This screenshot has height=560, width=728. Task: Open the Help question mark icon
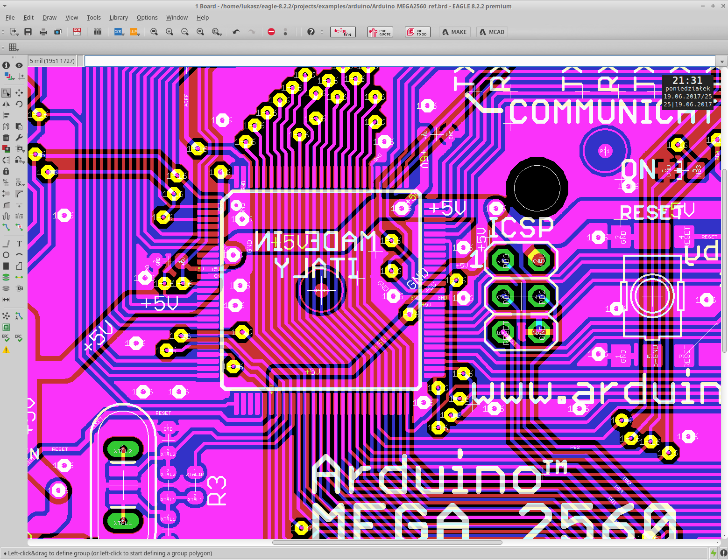[311, 32]
